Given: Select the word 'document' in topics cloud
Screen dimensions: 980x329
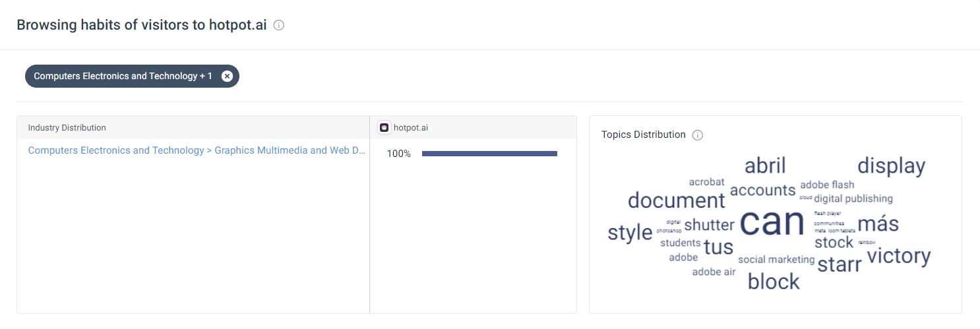Looking at the screenshot, I should (x=677, y=200).
